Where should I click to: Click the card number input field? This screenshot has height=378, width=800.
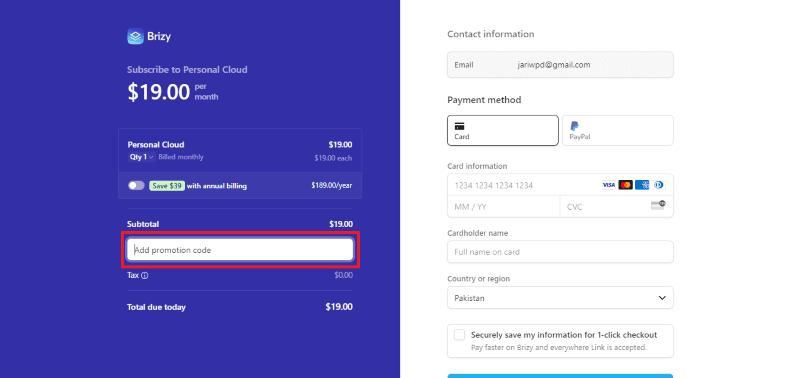tap(560, 185)
